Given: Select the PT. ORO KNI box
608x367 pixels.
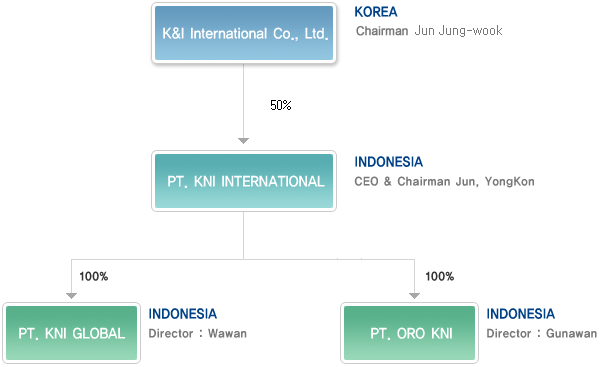Looking at the screenshot, I should (x=409, y=333).
